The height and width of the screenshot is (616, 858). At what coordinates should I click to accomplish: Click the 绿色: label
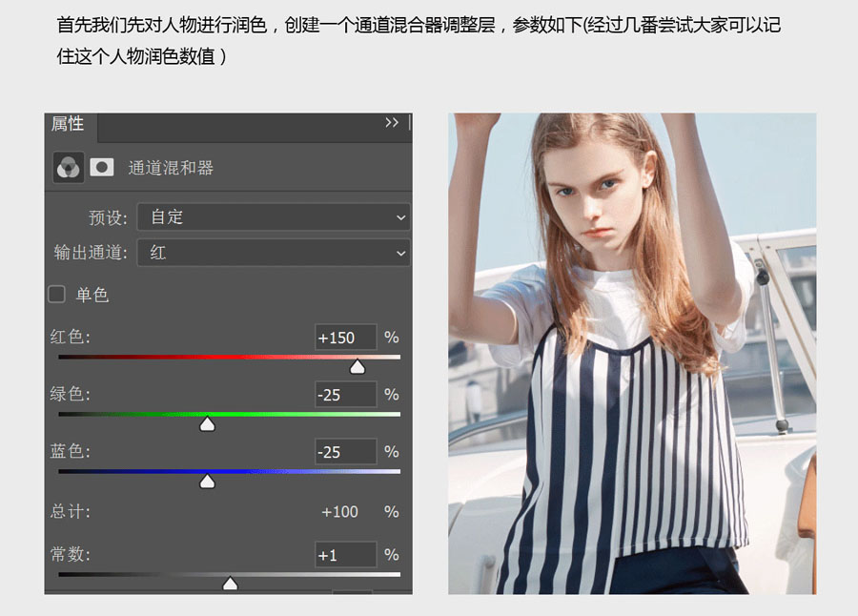point(71,394)
